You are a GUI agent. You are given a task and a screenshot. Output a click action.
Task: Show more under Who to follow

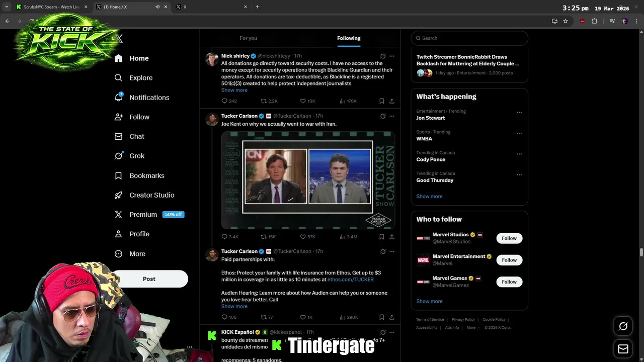[429, 301]
